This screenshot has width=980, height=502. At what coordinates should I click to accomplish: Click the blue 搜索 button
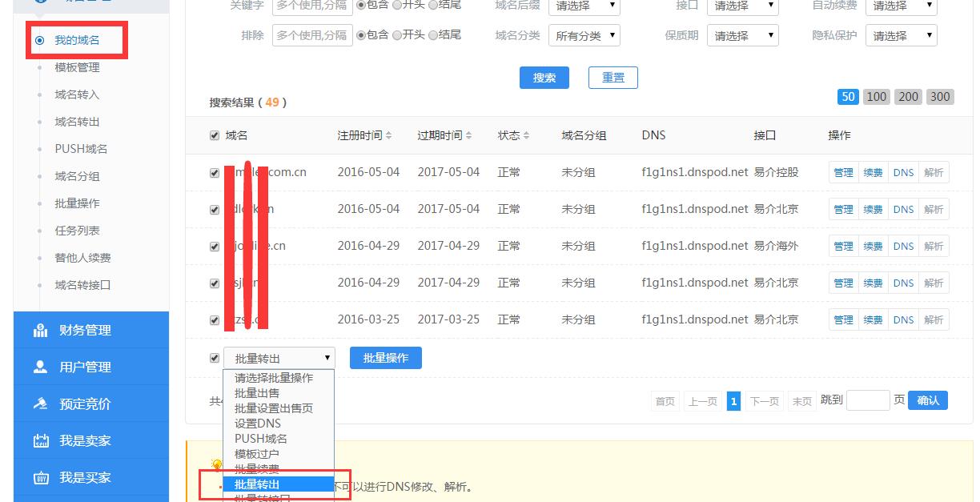coord(544,78)
